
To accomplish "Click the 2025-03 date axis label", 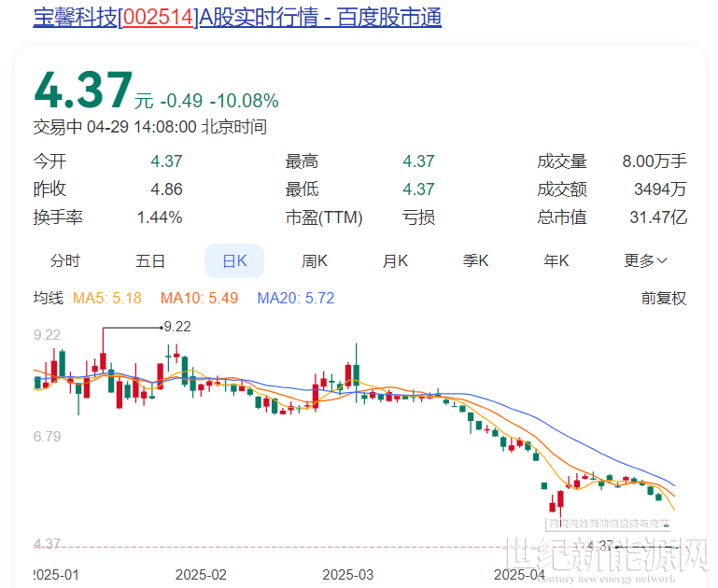I will (x=348, y=575).
